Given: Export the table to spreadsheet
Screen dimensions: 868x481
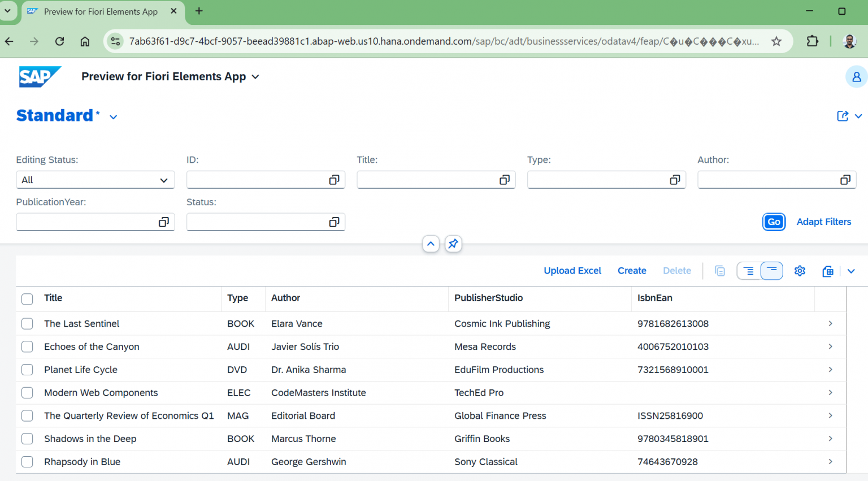Looking at the screenshot, I should coord(827,271).
